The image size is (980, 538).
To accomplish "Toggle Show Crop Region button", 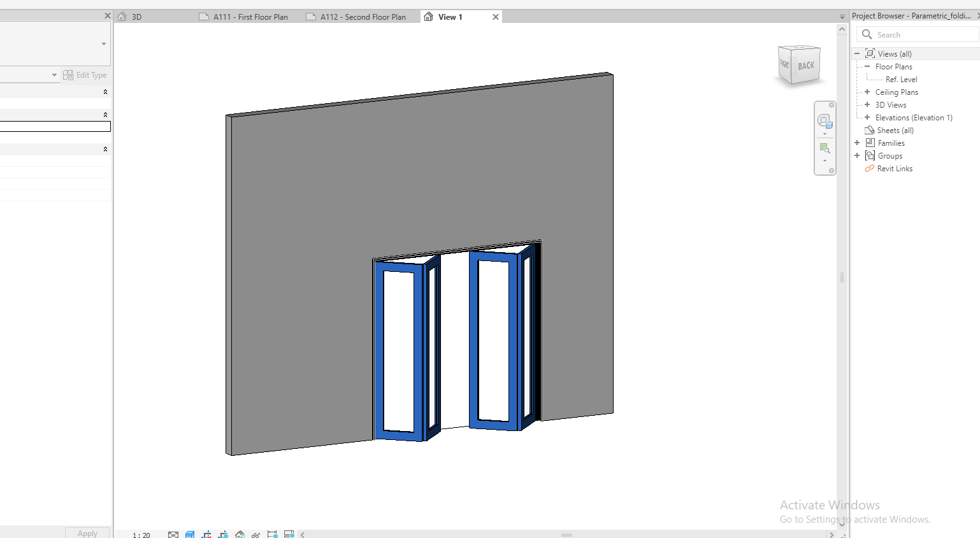I will click(223, 535).
